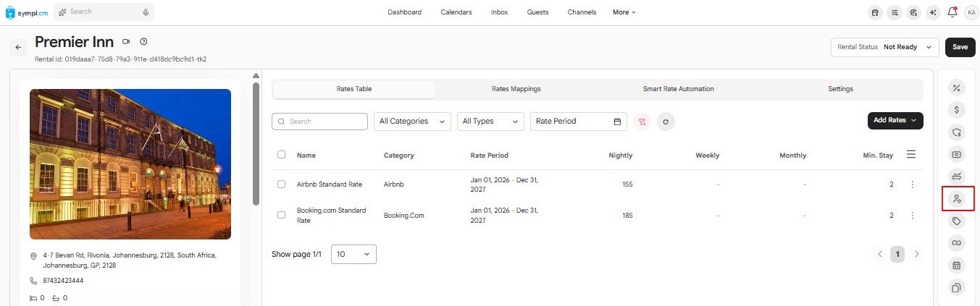Viewport: 980px width, 306px height.
Task: Open notifications bell
Action: coord(952,12)
